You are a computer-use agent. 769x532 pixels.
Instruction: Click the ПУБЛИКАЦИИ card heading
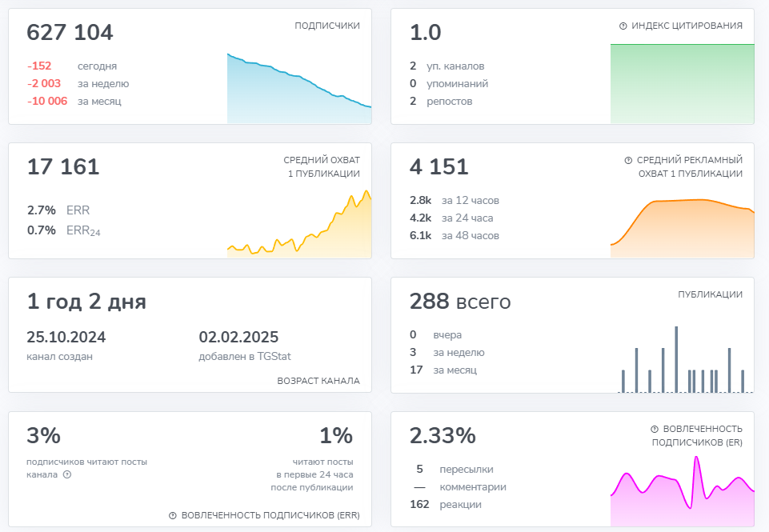(x=710, y=294)
